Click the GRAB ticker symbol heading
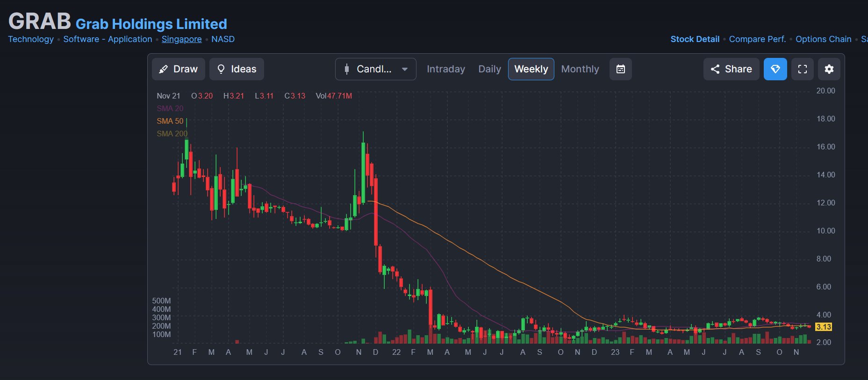This screenshot has width=868, height=380. click(x=40, y=21)
